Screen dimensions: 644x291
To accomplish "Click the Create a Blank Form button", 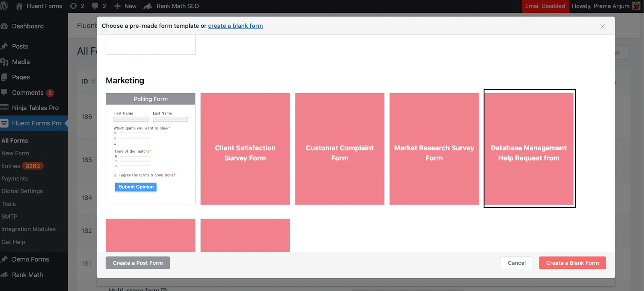I will tap(572, 263).
